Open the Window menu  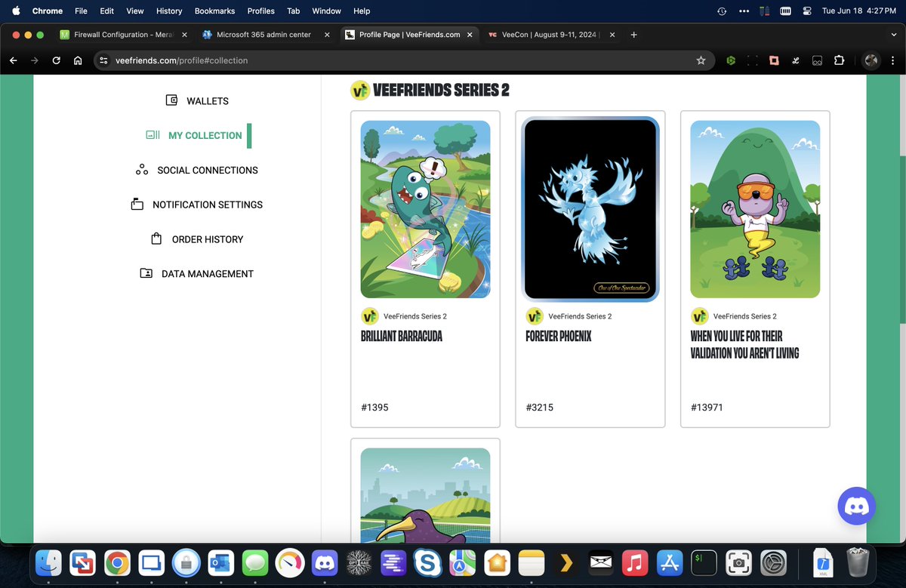(327, 11)
